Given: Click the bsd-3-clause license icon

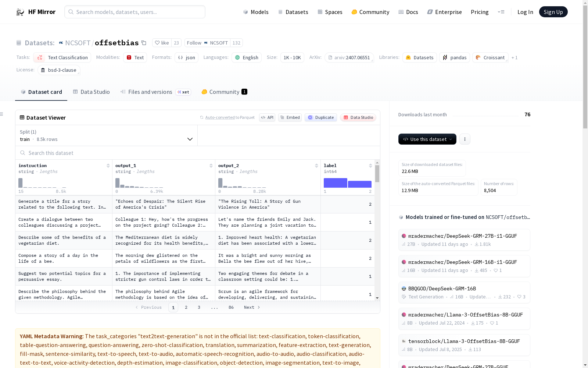Looking at the screenshot, I should [x=43, y=70].
